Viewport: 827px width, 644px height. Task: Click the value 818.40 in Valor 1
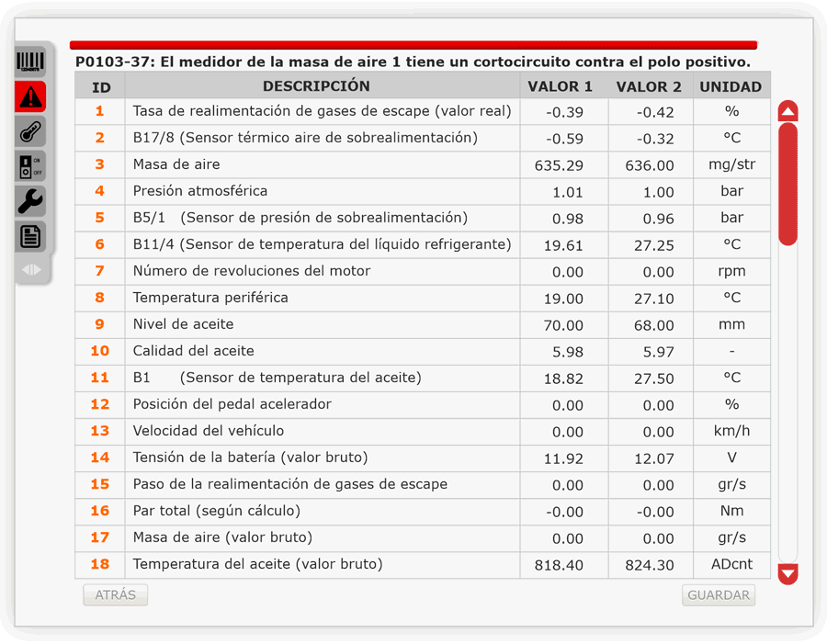[x=559, y=565]
